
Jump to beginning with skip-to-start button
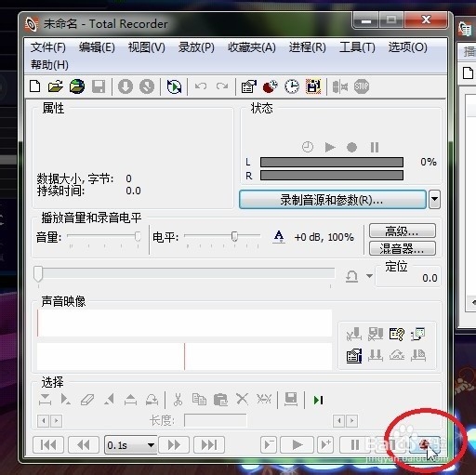(x=48, y=444)
